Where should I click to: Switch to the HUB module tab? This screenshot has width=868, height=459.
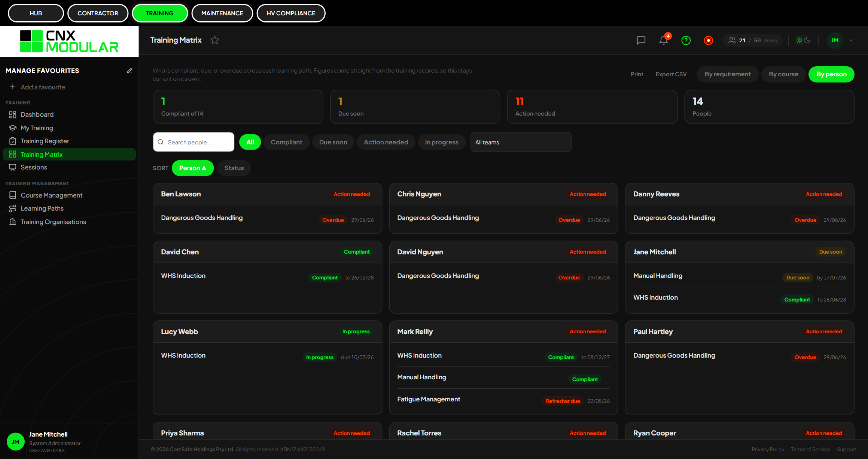pos(36,13)
